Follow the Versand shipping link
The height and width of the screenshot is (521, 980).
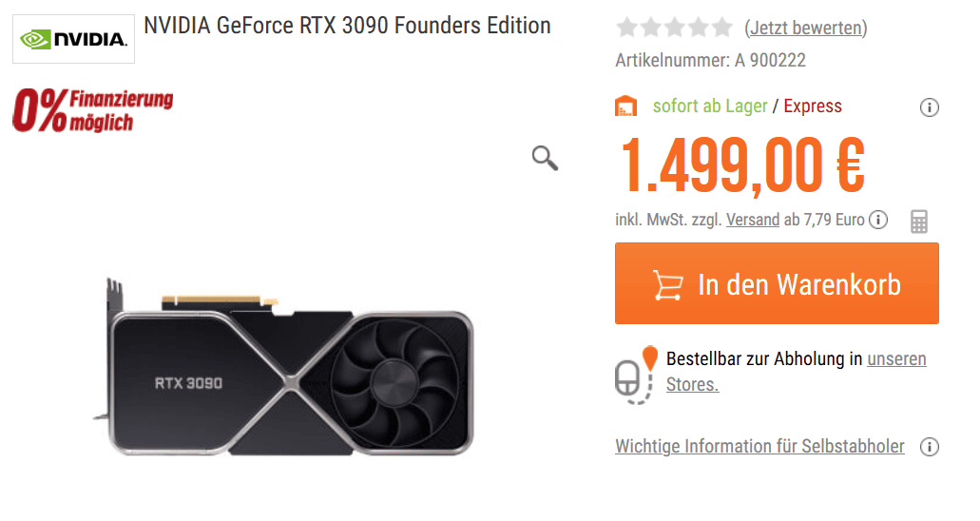(753, 220)
